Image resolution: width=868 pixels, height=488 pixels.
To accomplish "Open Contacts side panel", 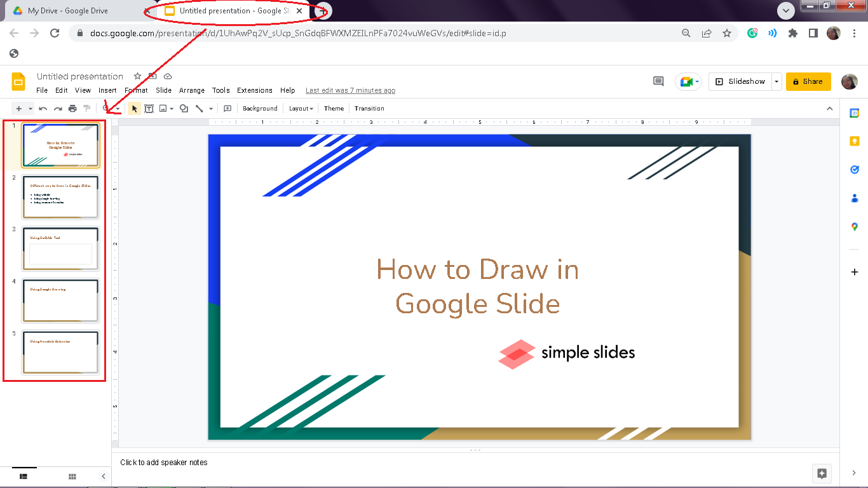I will [x=855, y=198].
